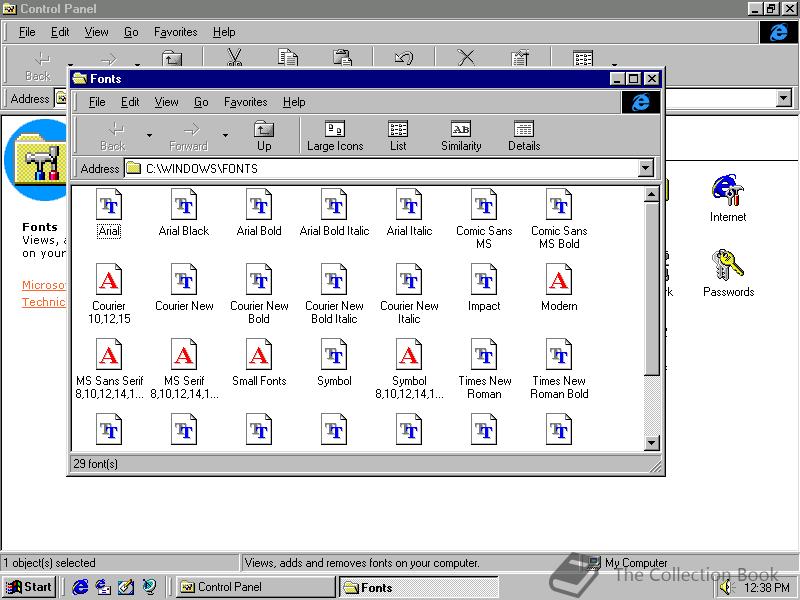Select Courier New Italic font

[409, 294]
